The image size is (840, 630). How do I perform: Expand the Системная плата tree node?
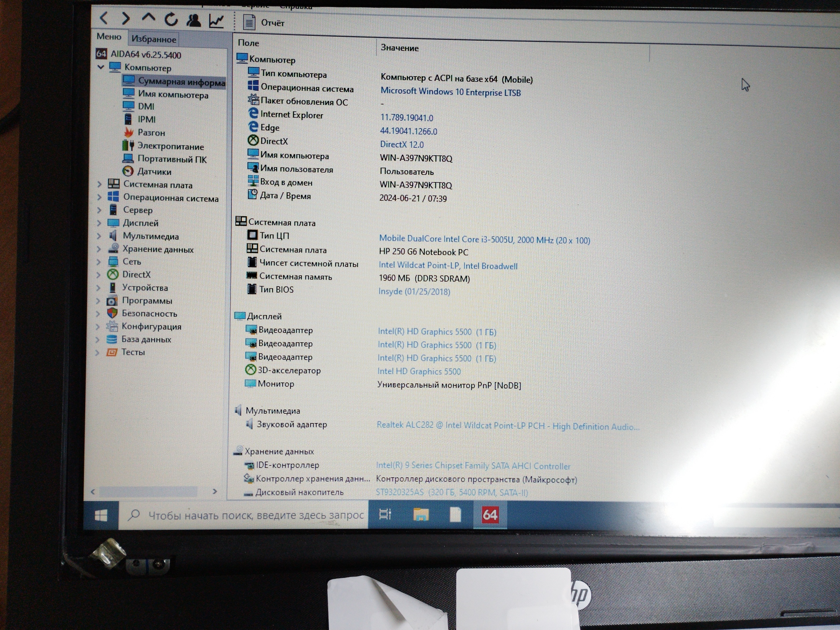tap(99, 184)
